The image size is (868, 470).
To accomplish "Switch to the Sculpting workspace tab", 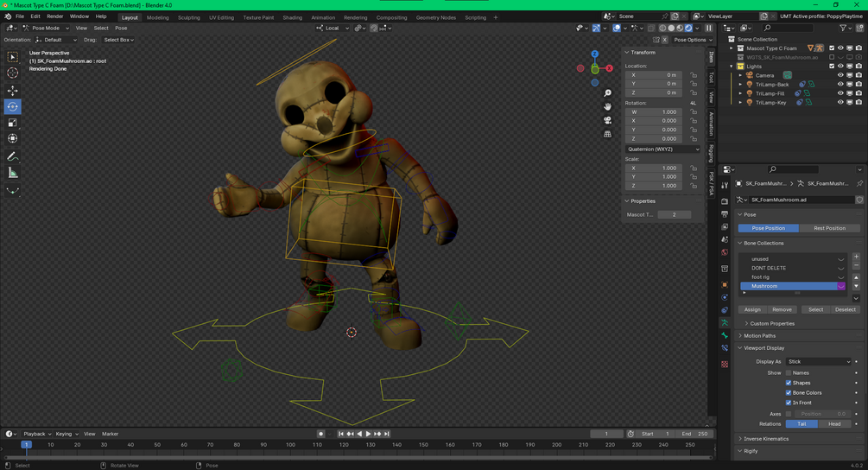I will coord(188,17).
